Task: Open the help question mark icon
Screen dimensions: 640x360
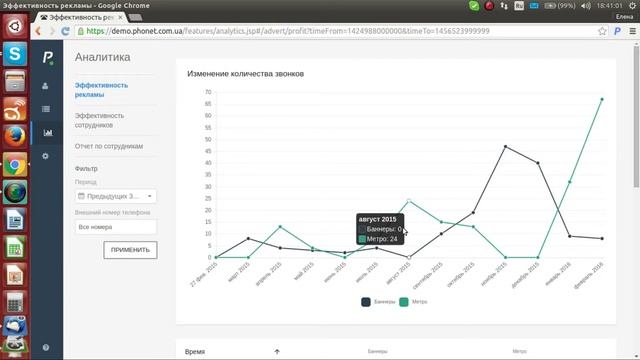Action: click(46, 347)
